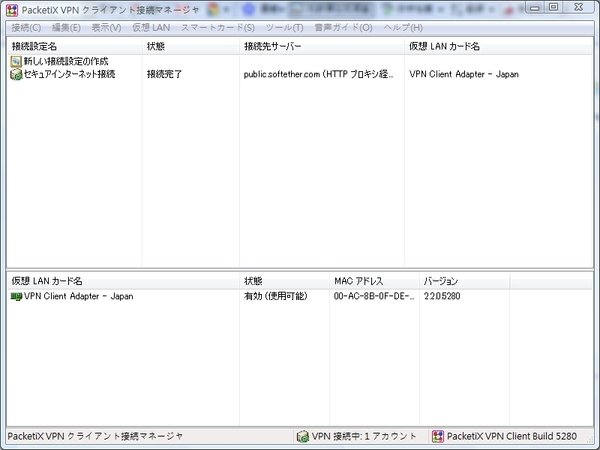Click the 有効 (使用可能) status cell

tap(276, 296)
